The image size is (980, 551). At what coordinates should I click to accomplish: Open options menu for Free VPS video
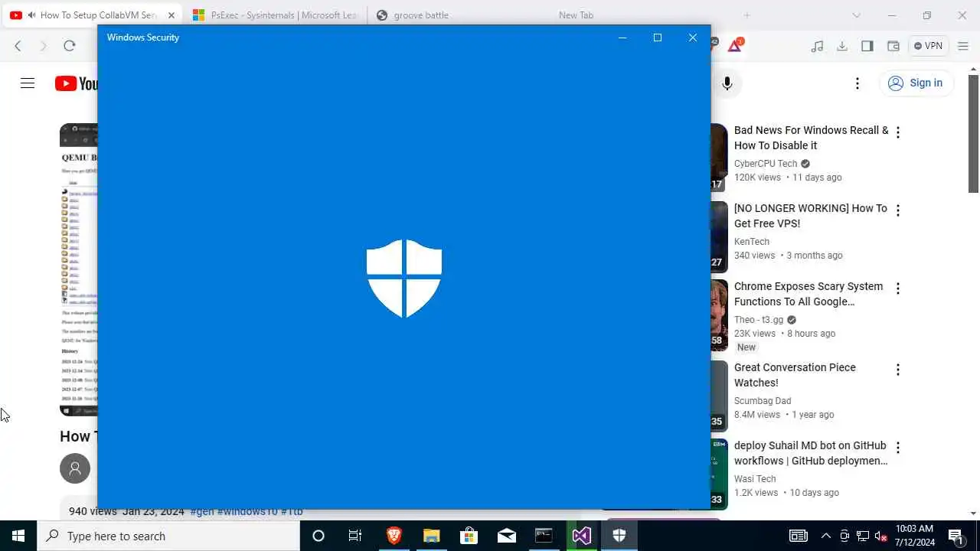898,210
